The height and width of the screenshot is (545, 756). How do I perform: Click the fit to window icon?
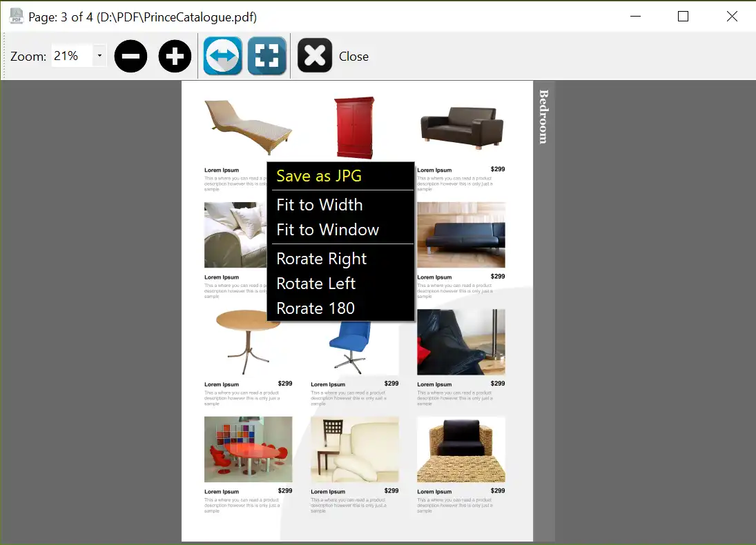(x=267, y=56)
